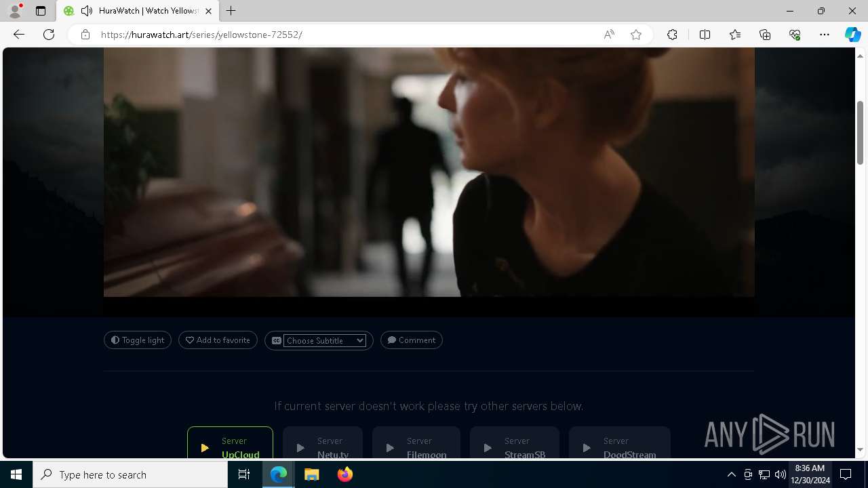
Task: Open the Comment section
Action: point(412,340)
